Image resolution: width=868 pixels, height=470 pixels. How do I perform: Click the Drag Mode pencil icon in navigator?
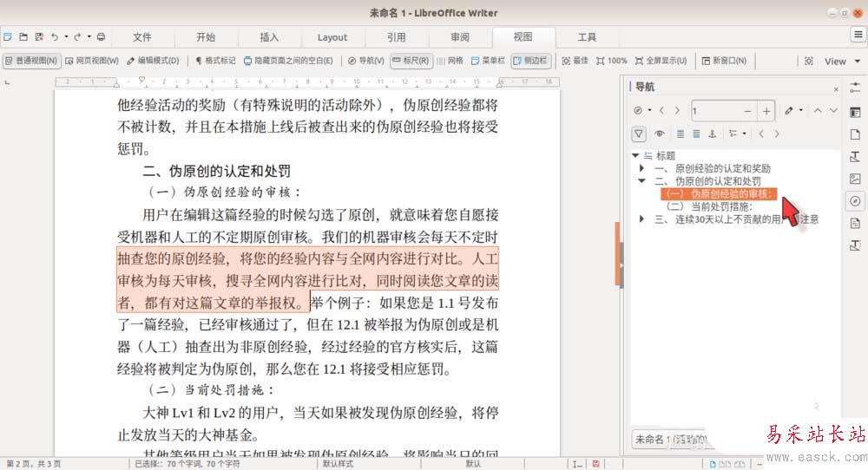(789, 111)
